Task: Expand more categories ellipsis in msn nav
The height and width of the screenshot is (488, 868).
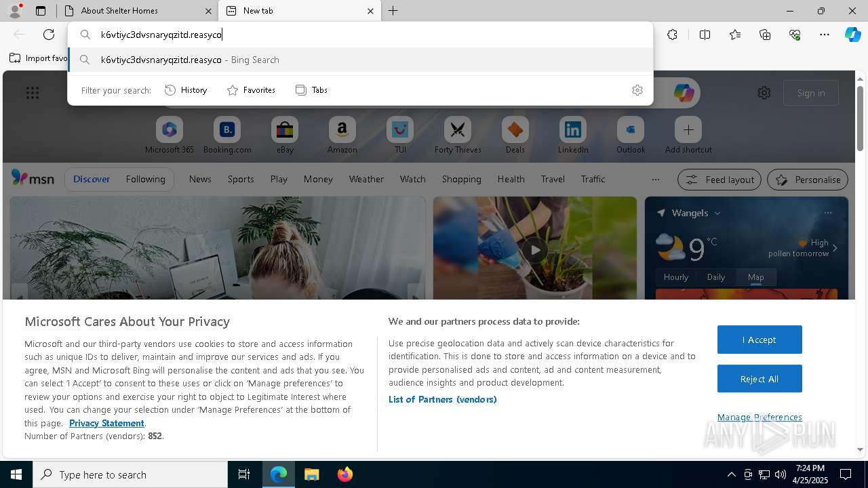Action: coord(655,180)
